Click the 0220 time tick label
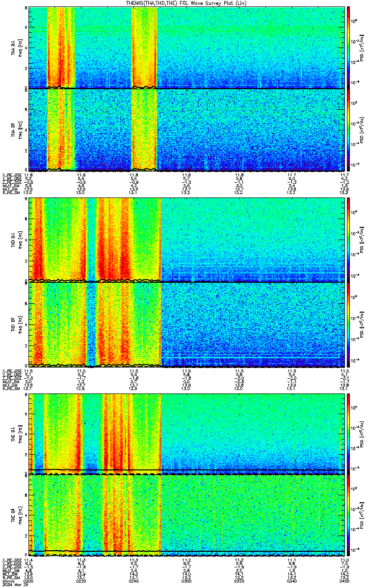368x588 pixels. point(81,581)
